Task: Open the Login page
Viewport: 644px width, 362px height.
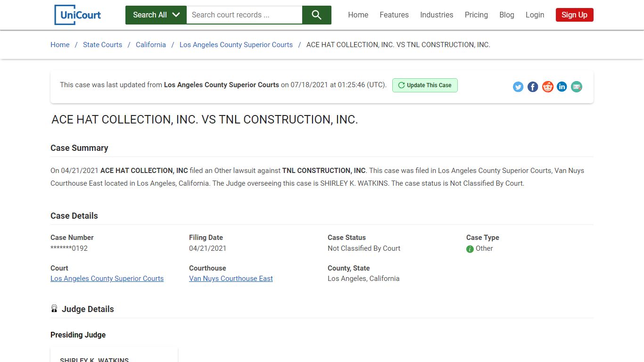Action: 535,15
